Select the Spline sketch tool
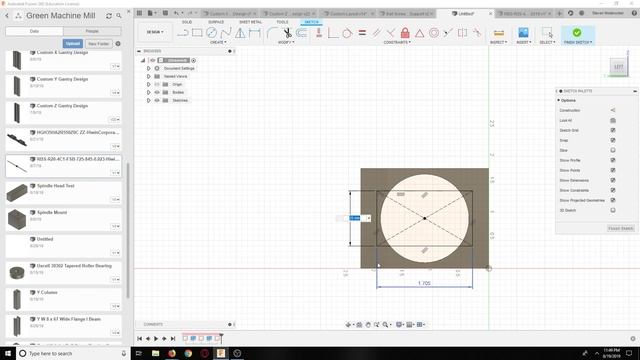Viewport: 640px width, 360px height. [226, 33]
